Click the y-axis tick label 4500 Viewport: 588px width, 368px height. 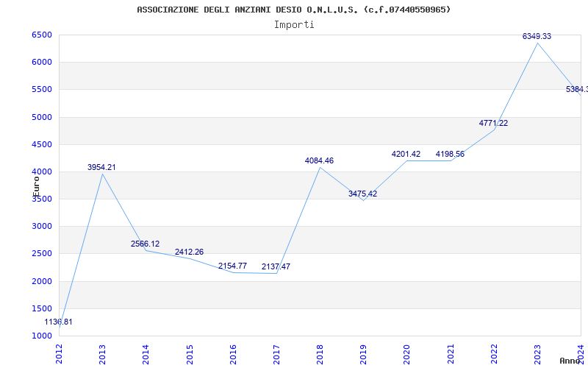pos(42,144)
